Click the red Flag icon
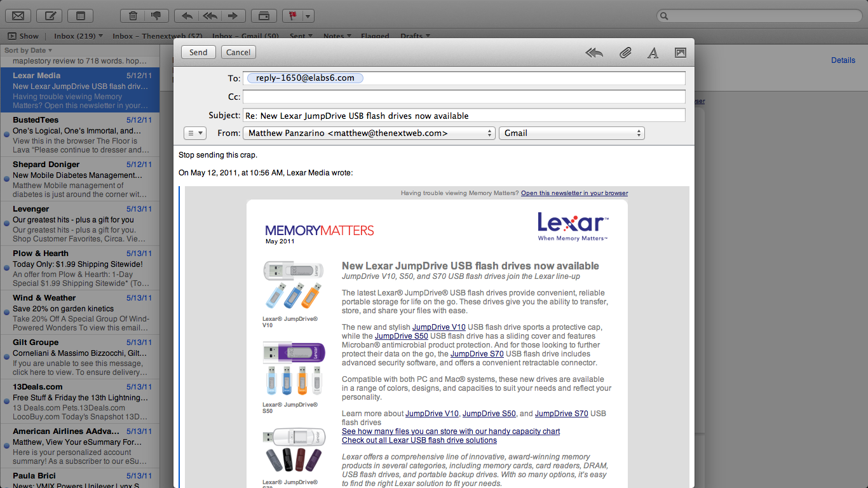This screenshot has height=488, width=868. tap(294, 16)
